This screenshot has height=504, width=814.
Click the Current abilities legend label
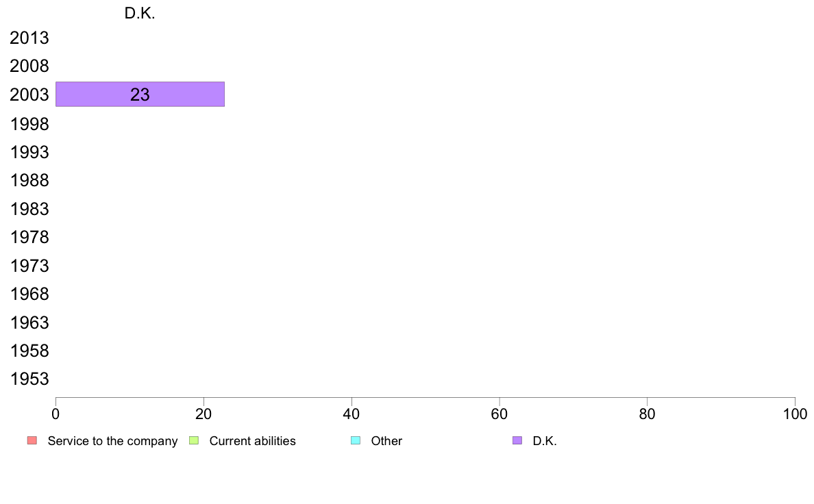click(252, 441)
